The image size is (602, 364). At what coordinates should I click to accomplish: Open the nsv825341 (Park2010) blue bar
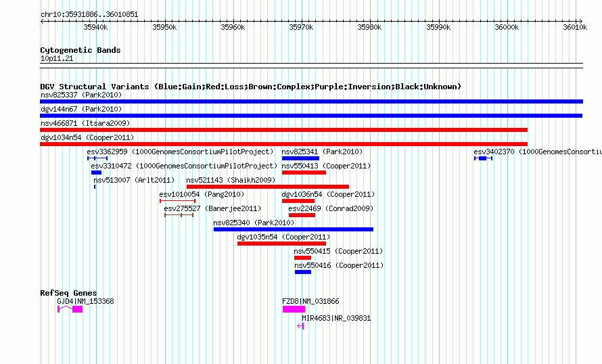[x=300, y=158]
